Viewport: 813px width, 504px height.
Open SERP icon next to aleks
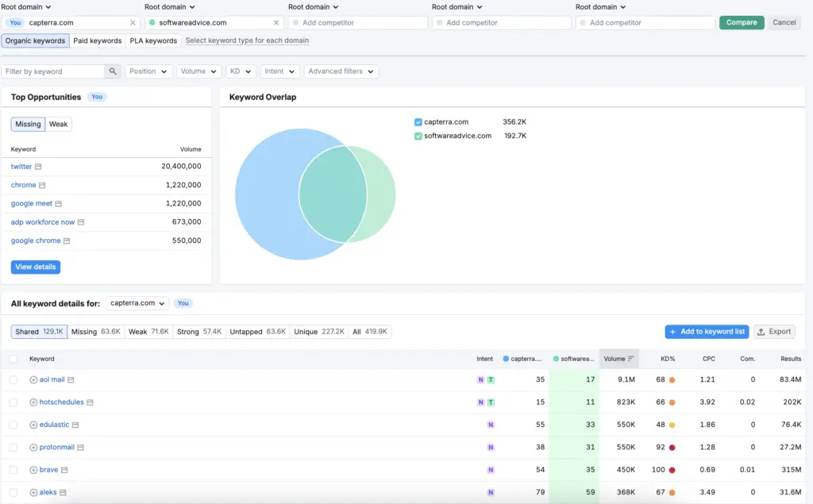63,493
